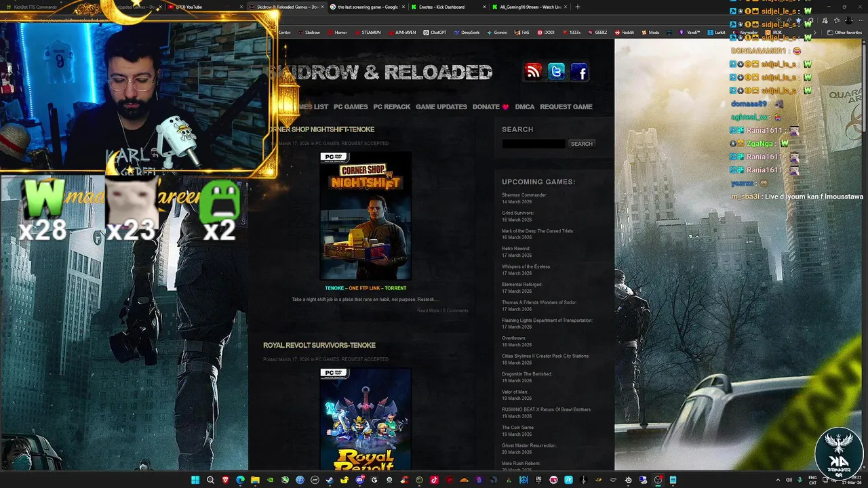The height and width of the screenshot is (488, 868).
Task: Open a new browser tab
Action: pos(578,7)
